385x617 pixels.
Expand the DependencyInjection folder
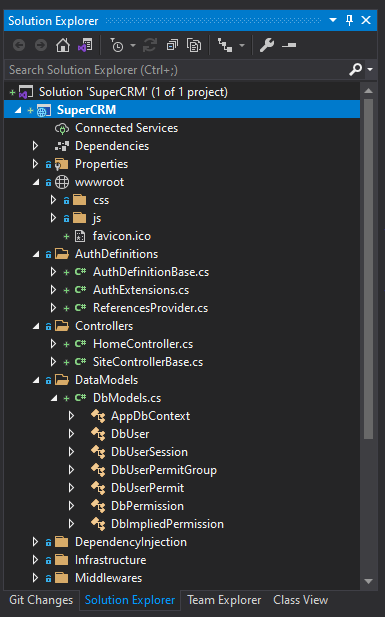point(35,542)
